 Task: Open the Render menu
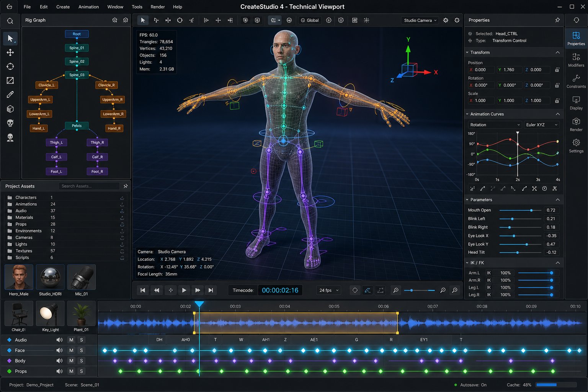(x=158, y=7)
